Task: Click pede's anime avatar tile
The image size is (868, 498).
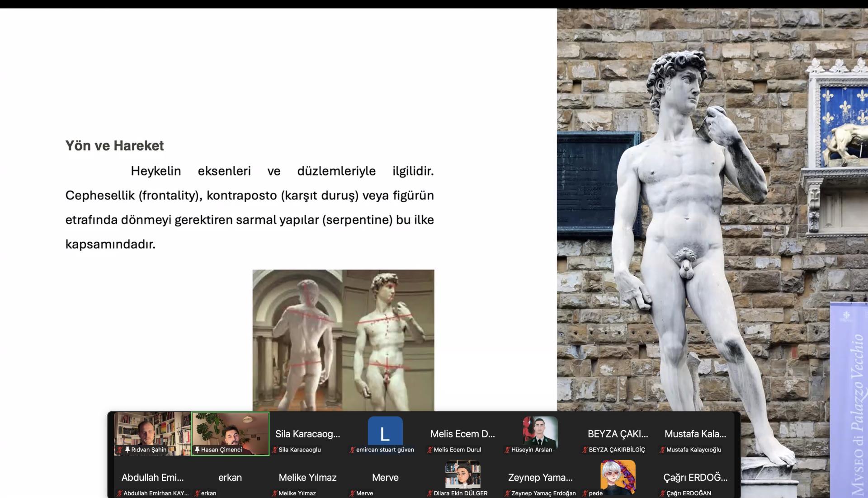Action: 618,475
